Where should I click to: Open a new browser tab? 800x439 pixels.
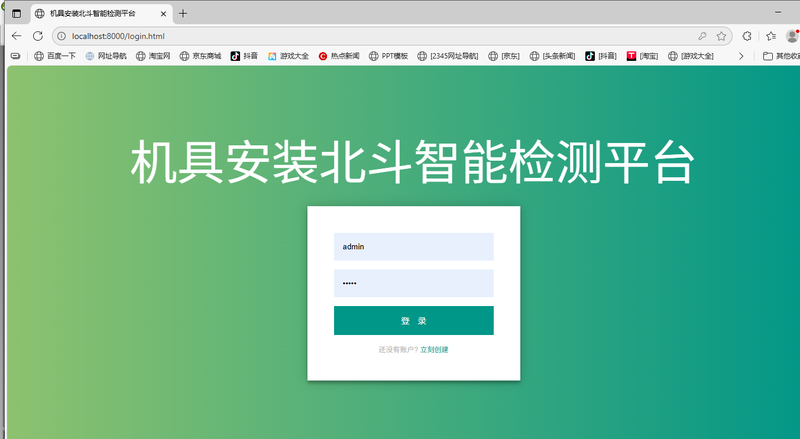click(183, 14)
